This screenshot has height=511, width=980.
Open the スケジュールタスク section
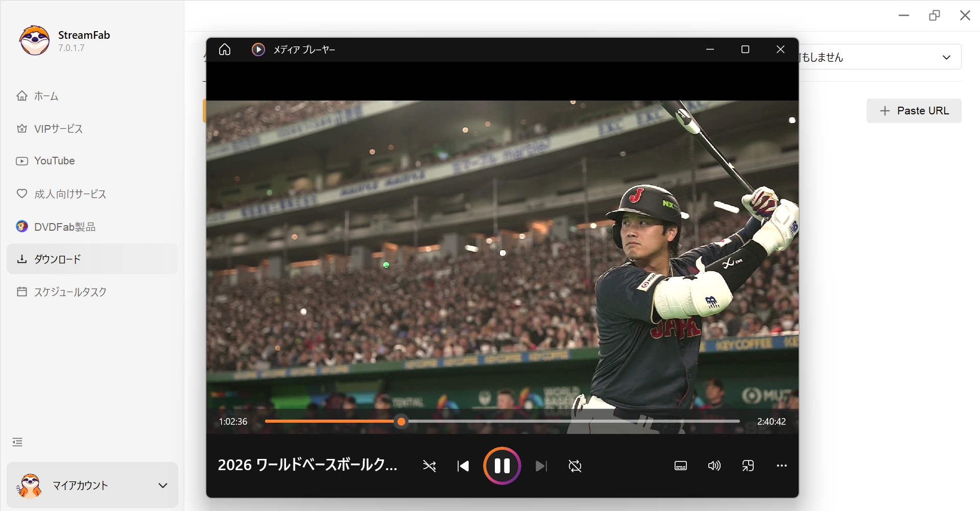tap(70, 291)
